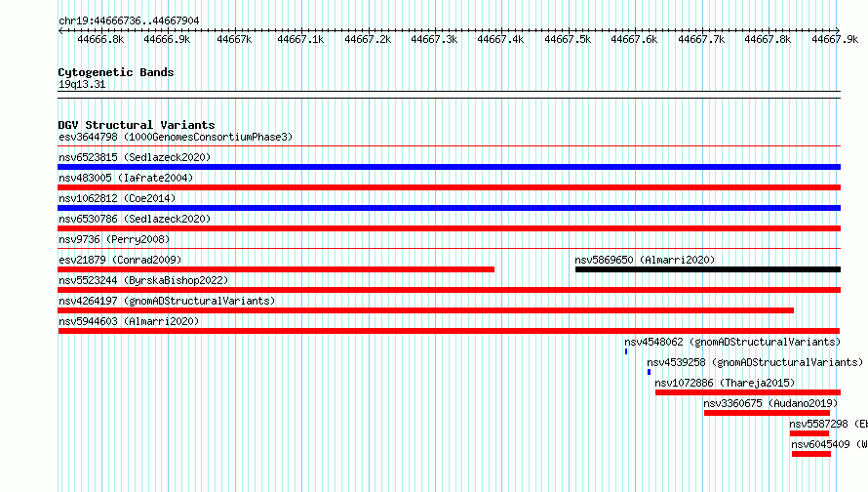Select the esv21879 red variant bar

(x=276, y=269)
